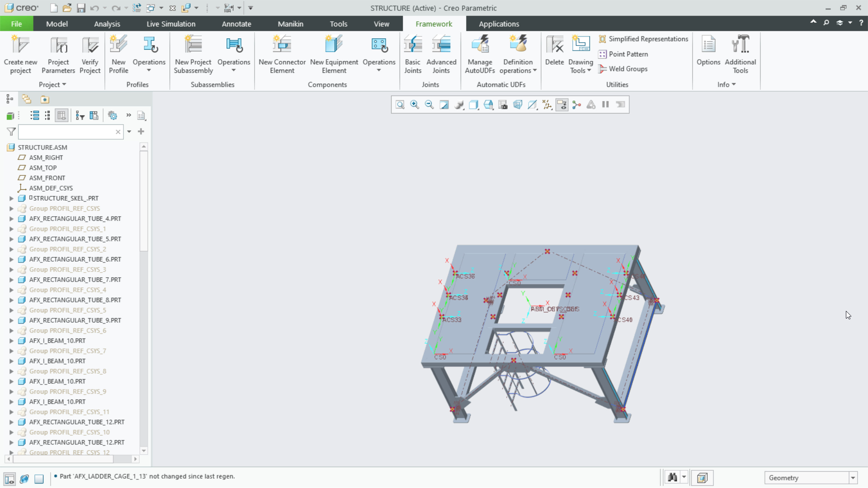Switch to the Annotate tab
This screenshot has width=868, height=488.
[236, 24]
